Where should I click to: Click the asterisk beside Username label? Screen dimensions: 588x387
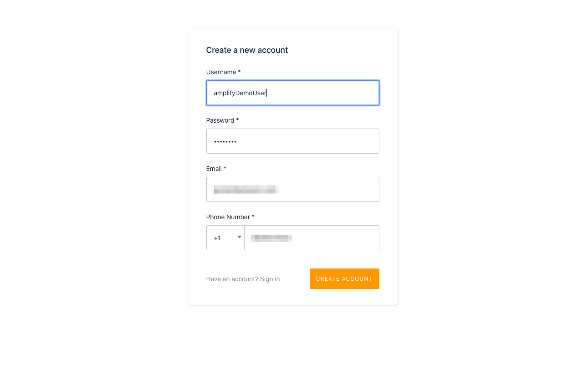[239, 72]
